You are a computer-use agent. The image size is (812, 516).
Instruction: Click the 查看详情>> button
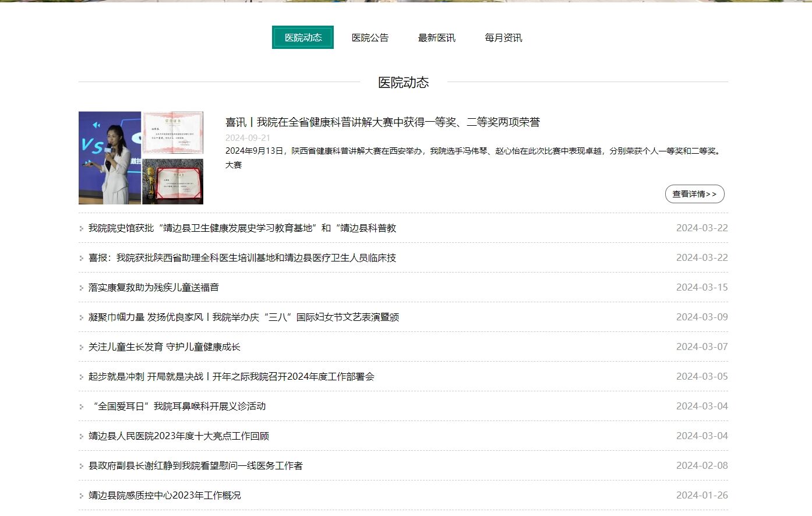[694, 194]
